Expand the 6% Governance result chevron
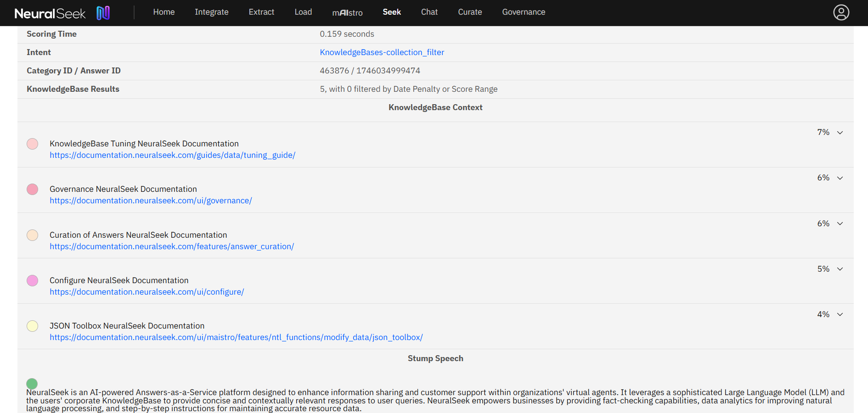 point(840,178)
